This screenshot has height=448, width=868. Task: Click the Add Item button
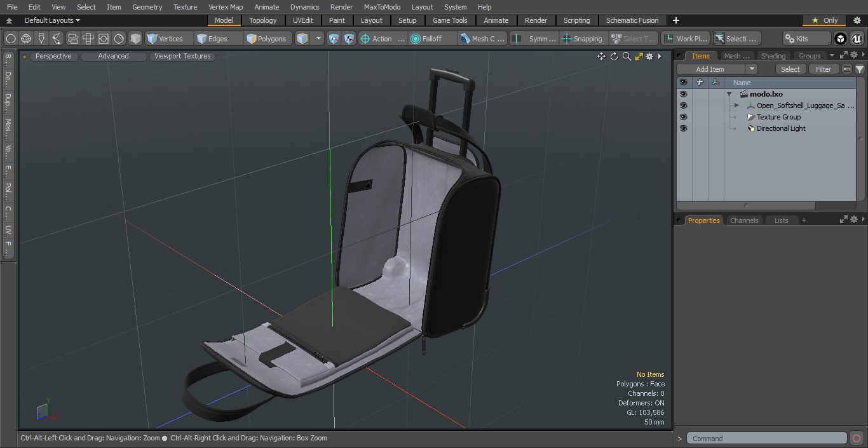710,69
